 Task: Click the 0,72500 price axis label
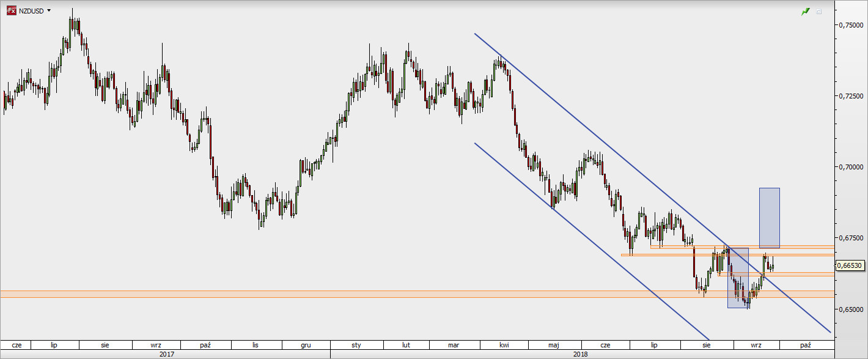(x=852, y=96)
